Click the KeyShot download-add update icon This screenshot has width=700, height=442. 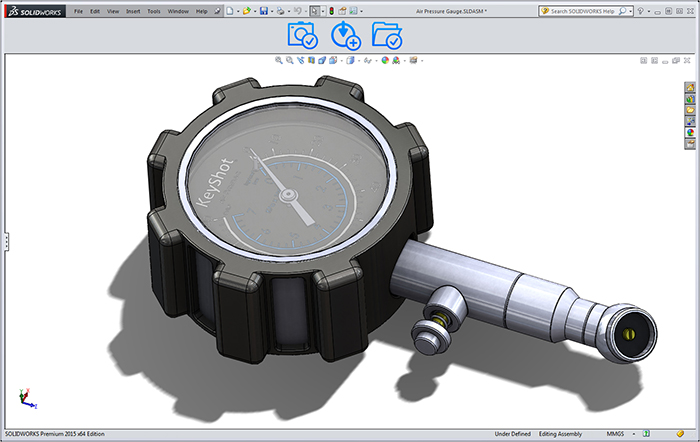point(345,35)
